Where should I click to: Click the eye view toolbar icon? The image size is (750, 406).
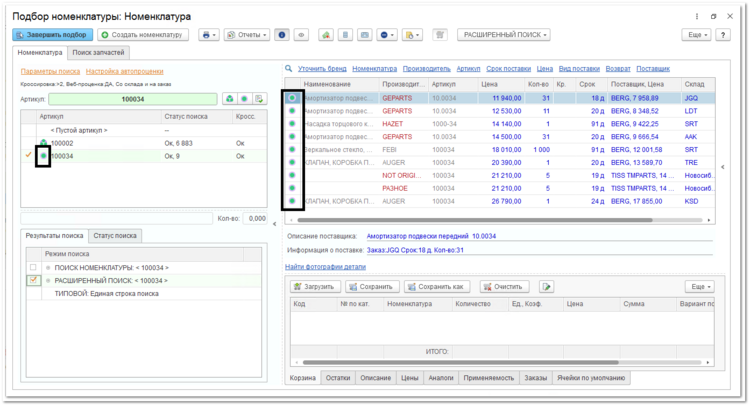tap(301, 35)
